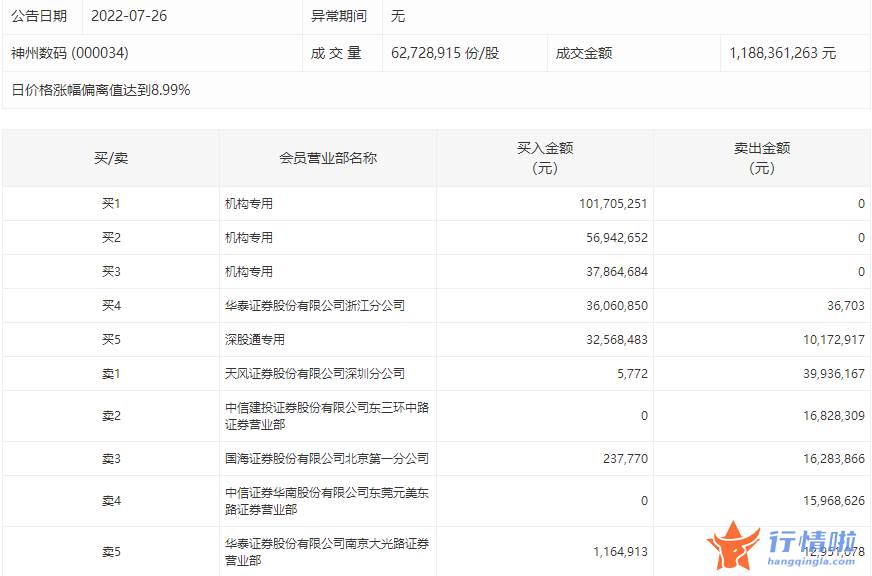Select the 买2 row label
The height and width of the screenshot is (576, 872).
coord(111,237)
